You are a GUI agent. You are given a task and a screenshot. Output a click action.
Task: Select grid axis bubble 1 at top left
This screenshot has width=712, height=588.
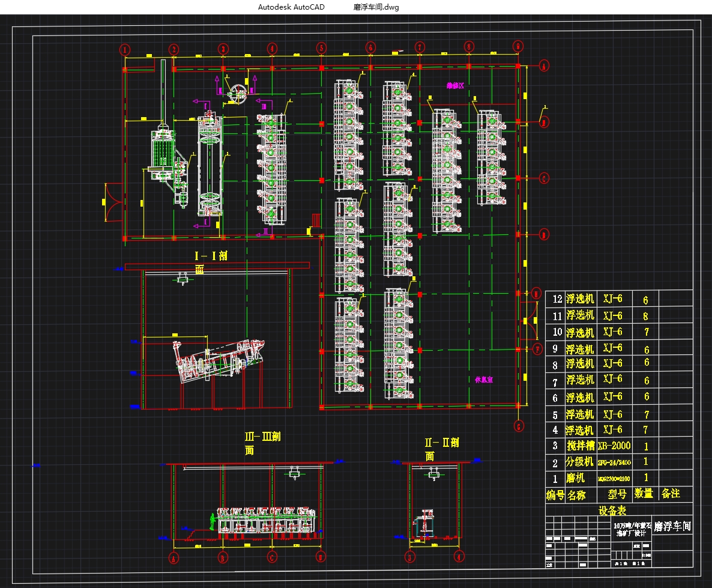click(x=125, y=49)
